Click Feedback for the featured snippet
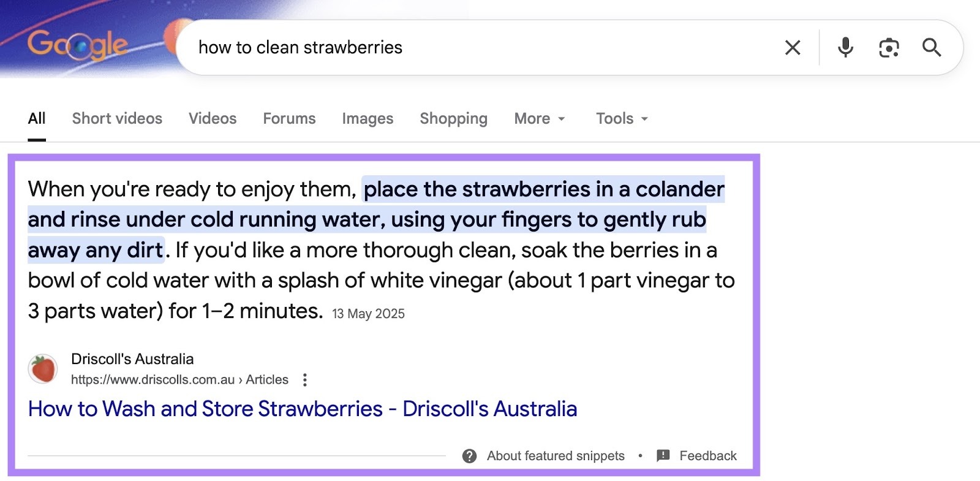 tap(707, 456)
